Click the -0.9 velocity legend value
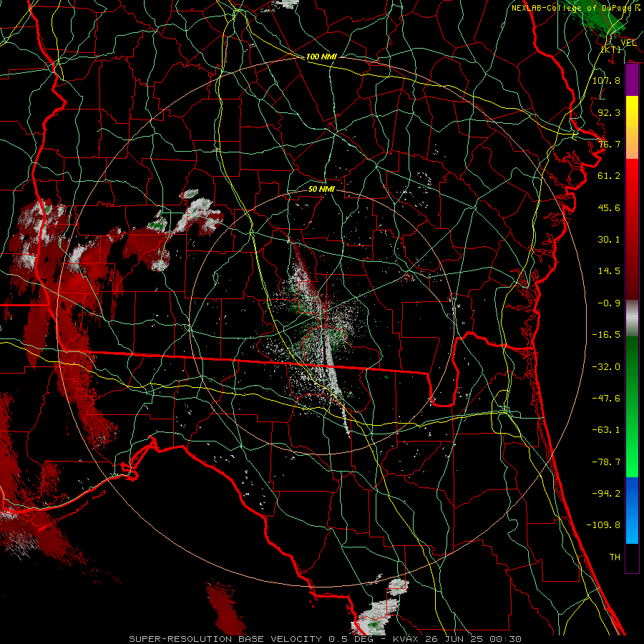This screenshot has width=644, height=644. point(609,303)
